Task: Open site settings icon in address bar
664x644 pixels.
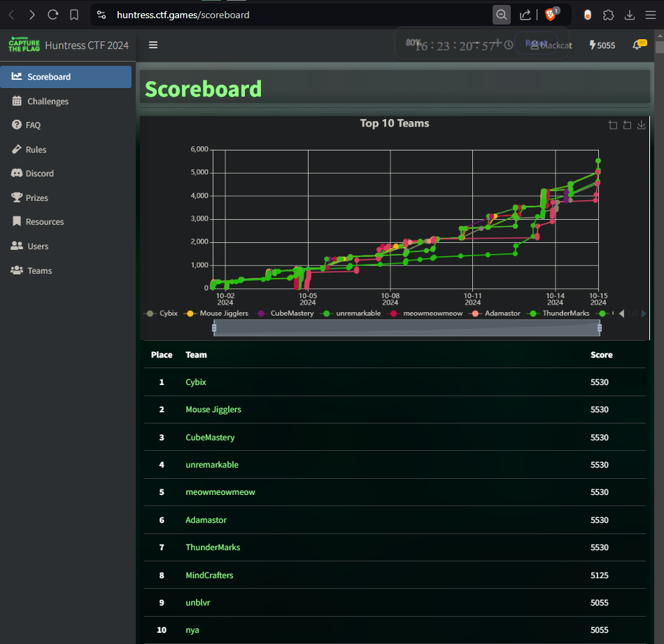Action: 101,15
